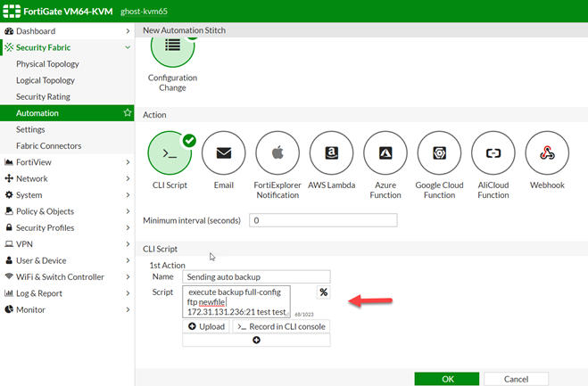
Task: Choose the Azure Function action icon
Action: coord(385,153)
